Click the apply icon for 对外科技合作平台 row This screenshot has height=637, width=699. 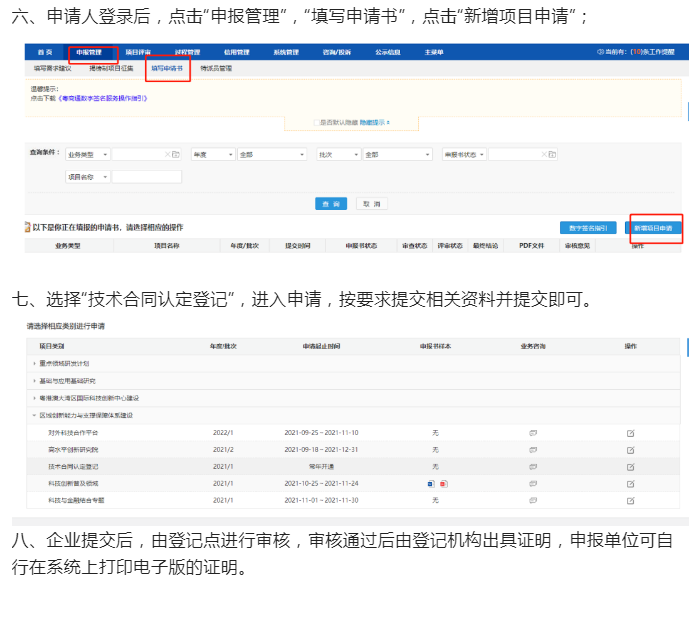click(x=630, y=433)
